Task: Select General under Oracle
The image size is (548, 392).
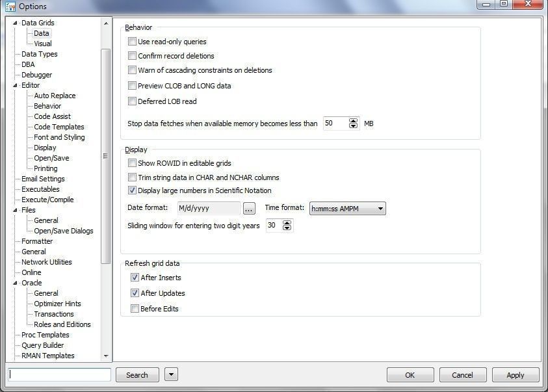Action: pyautogui.click(x=46, y=293)
